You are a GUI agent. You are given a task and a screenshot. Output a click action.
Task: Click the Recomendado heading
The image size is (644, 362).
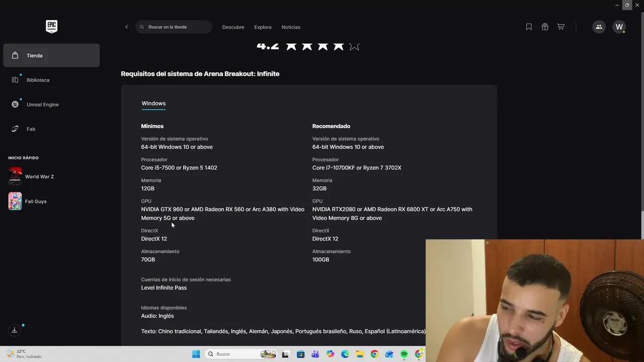click(x=331, y=126)
